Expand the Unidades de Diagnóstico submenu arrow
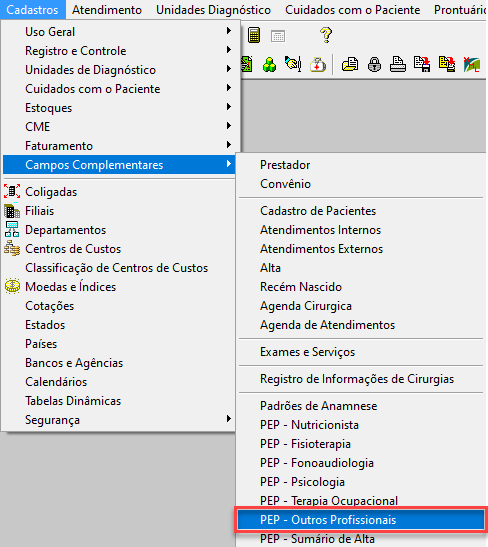The height and width of the screenshot is (547, 488). [x=228, y=69]
